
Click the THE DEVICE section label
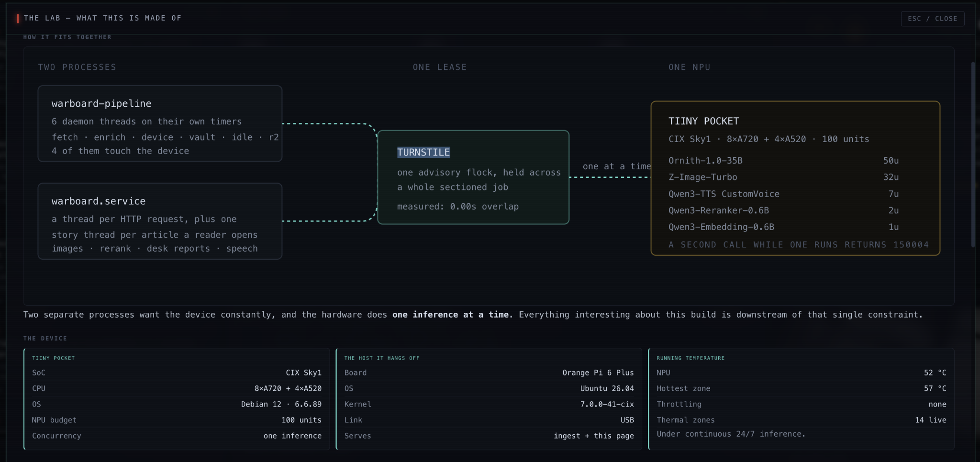tap(45, 338)
